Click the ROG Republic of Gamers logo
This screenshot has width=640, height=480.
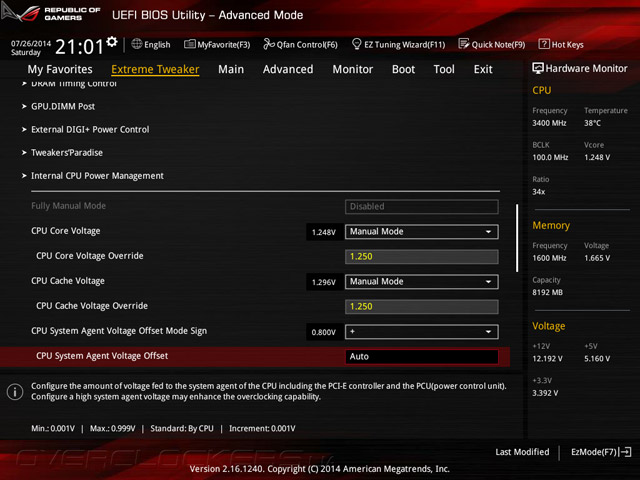pyautogui.click(x=51, y=13)
